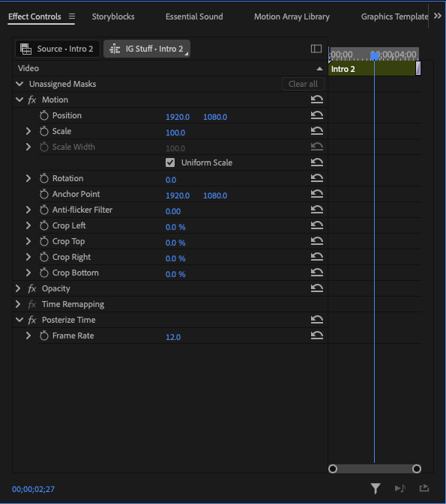
Task: Click the export frame icon
Action: (424, 488)
